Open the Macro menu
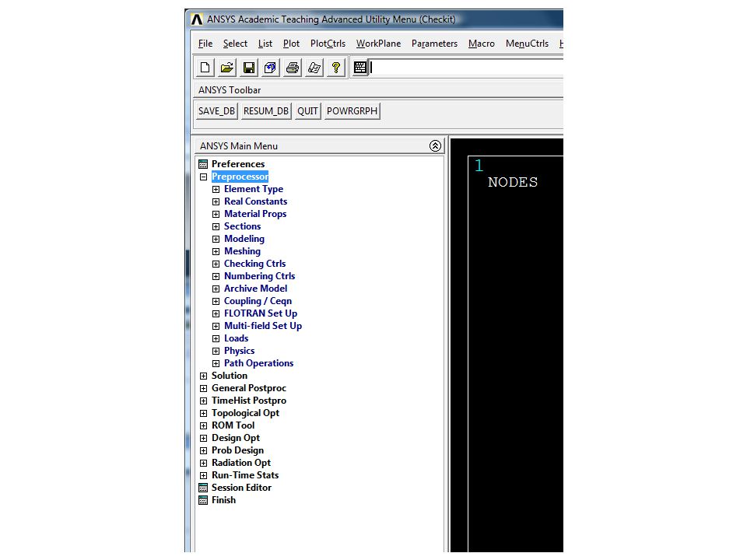This screenshot has height=560, width=747. click(481, 44)
